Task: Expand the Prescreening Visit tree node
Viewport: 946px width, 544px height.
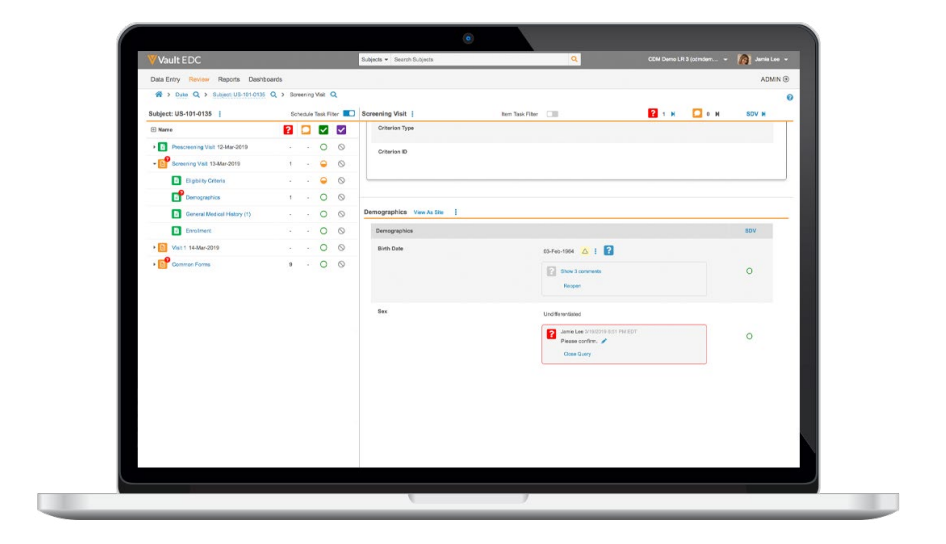Action: tap(154, 147)
